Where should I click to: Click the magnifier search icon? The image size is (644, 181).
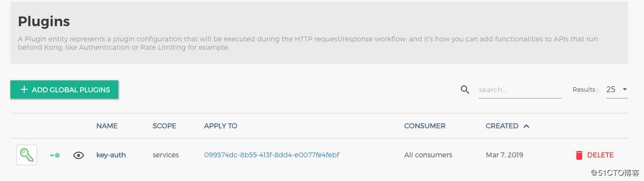(x=465, y=90)
